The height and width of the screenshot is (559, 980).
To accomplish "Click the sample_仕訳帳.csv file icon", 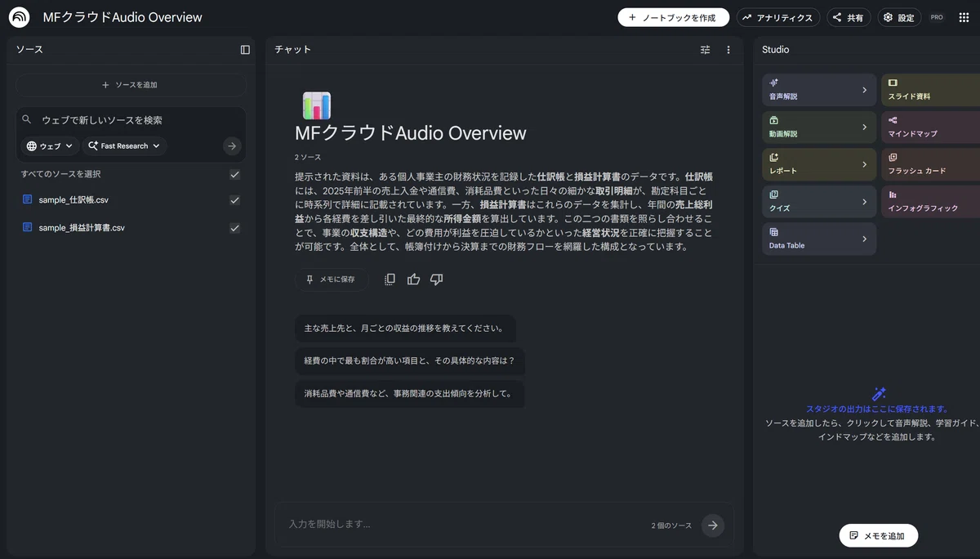I will (x=28, y=199).
